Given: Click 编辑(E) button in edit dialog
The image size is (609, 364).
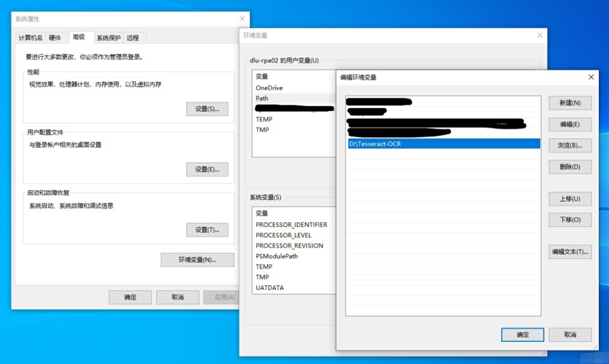Looking at the screenshot, I should click(570, 124).
